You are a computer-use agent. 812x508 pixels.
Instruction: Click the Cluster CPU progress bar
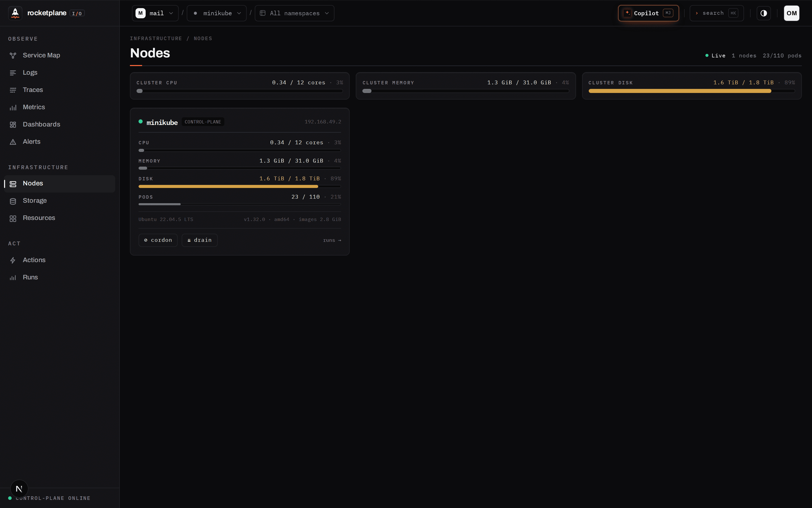240,91
